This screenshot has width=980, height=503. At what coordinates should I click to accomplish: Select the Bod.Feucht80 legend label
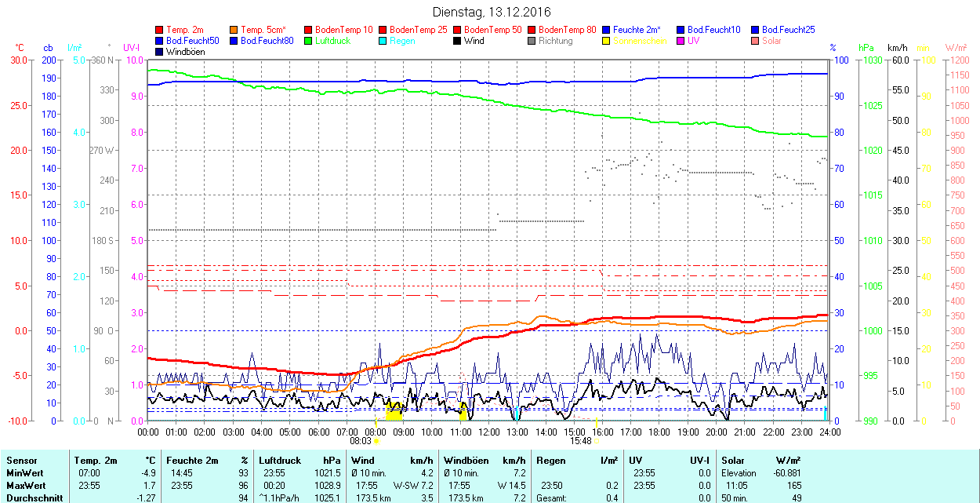coord(267,41)
